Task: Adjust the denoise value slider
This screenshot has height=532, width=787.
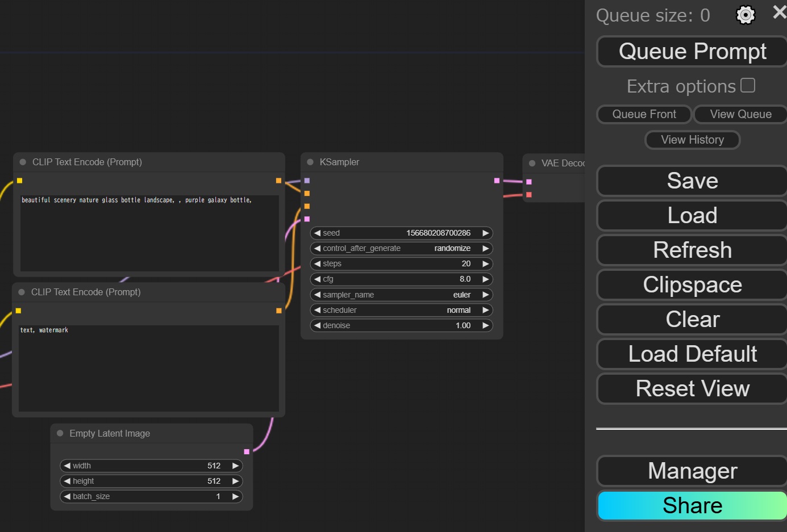Action: point(401,325)
